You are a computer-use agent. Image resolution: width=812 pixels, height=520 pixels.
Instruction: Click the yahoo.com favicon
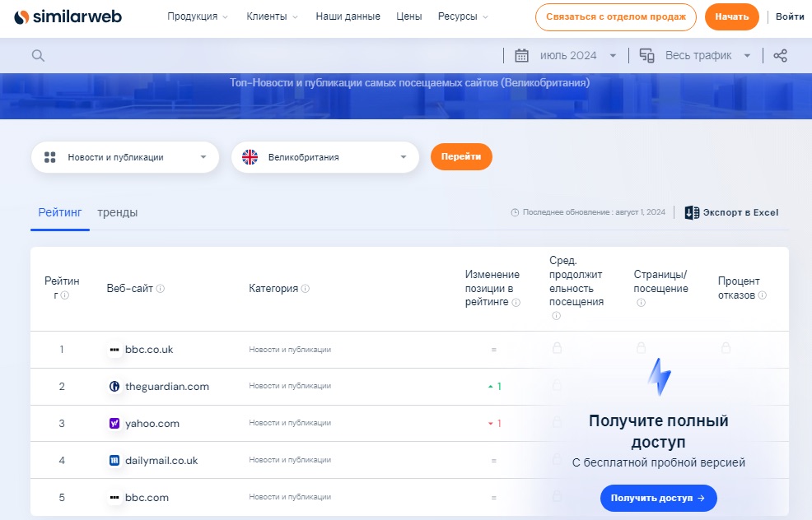(x=114, y=423)
